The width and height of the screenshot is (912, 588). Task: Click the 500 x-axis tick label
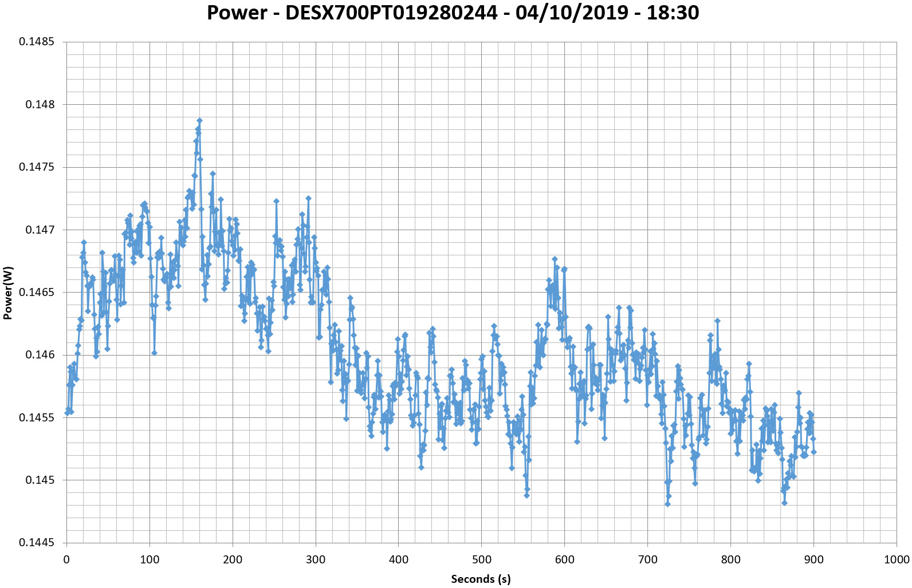(x=481, y=559)
